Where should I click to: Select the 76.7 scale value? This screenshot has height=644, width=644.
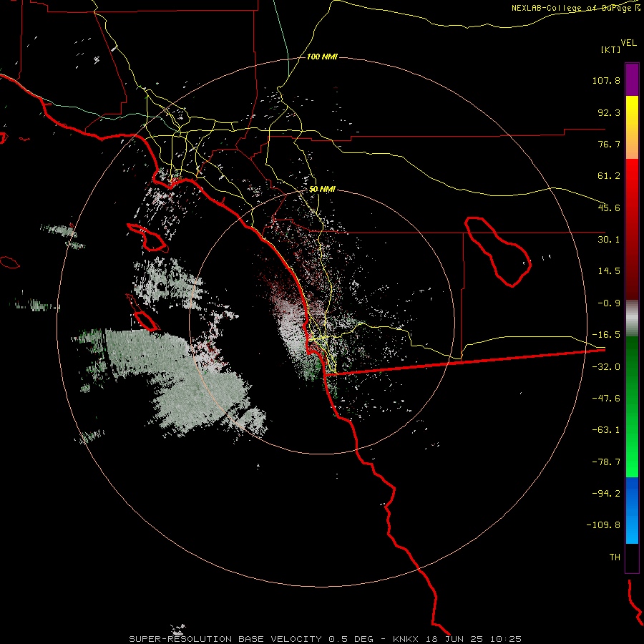pos(609,144)
